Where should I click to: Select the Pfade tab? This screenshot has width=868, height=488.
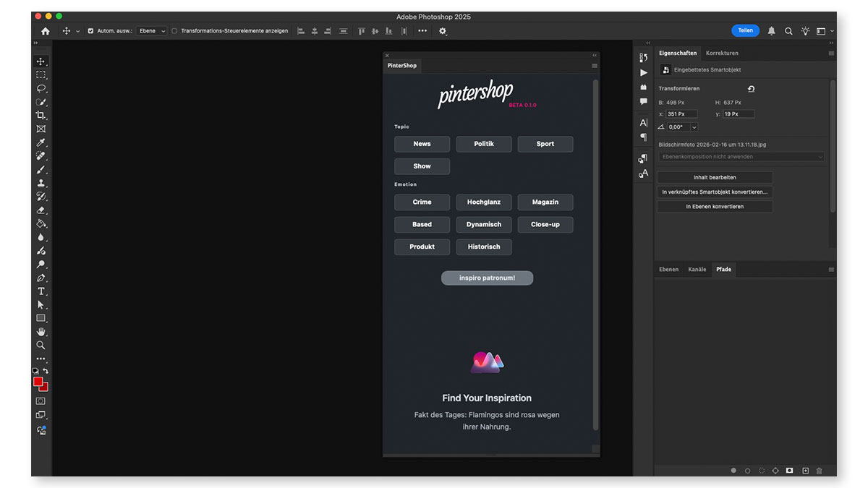click(723, 269)
